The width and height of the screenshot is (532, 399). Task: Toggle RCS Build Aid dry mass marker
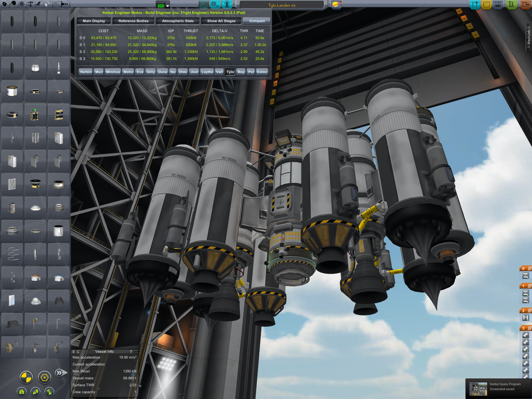[x=22, y=392]
